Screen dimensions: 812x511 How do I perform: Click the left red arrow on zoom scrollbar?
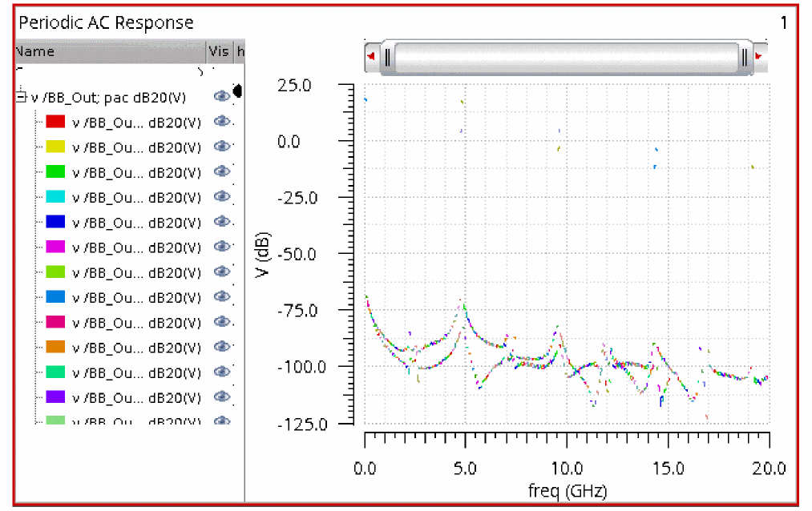(x=371, y=57)
